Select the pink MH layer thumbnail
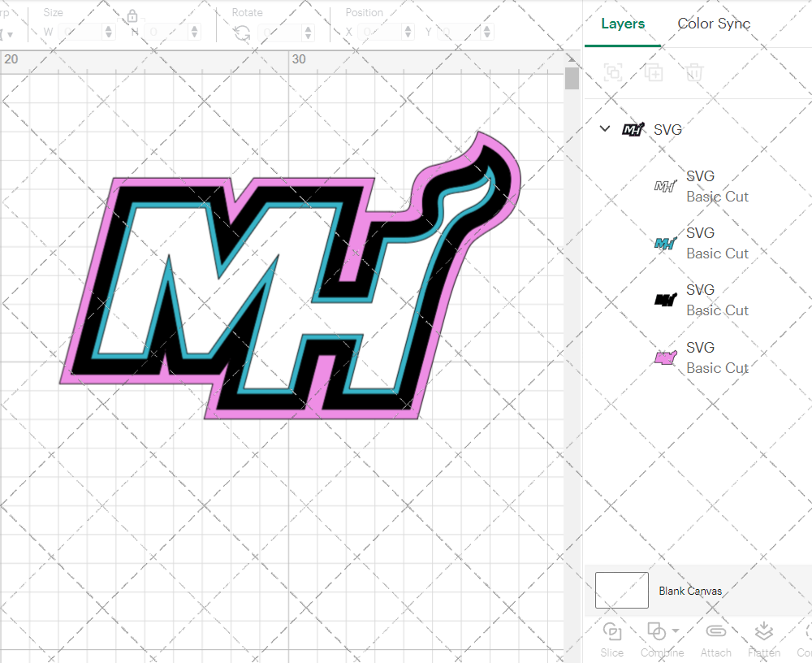The height and width of the screenshot is (663, 812). click(x=666, y=357)
